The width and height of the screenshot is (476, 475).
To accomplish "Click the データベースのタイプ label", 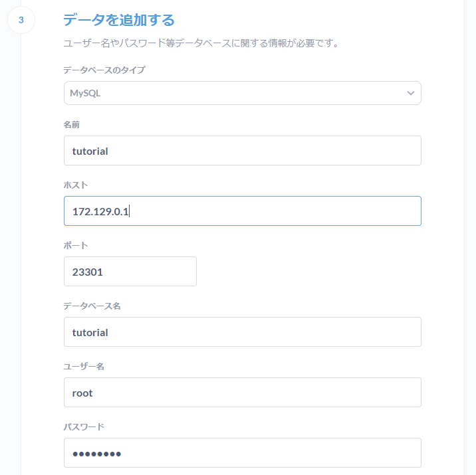I will click(x=104, y=70).
